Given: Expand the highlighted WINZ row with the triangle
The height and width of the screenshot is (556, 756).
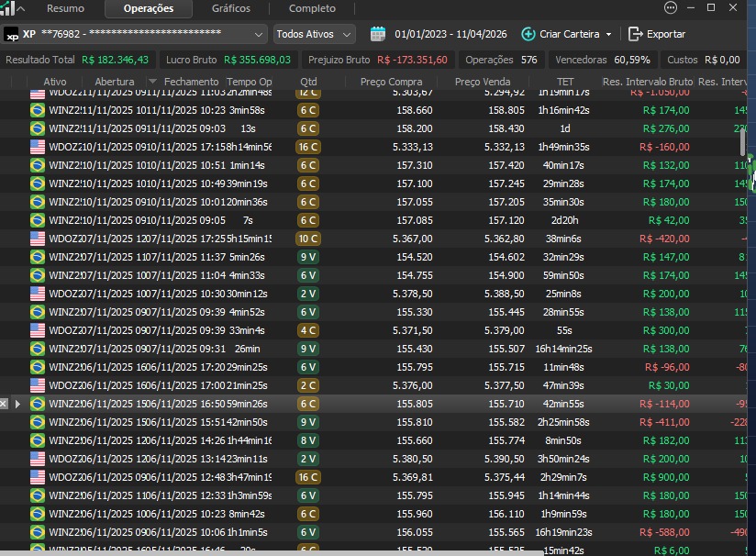Looking at the screenshot, I should click(x=17, y=404).
